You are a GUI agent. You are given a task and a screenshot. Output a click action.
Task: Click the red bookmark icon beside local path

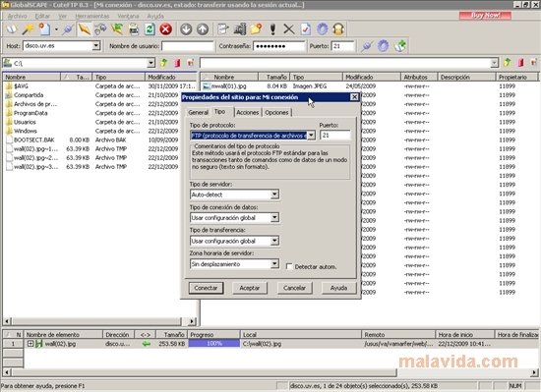(177, 63)
